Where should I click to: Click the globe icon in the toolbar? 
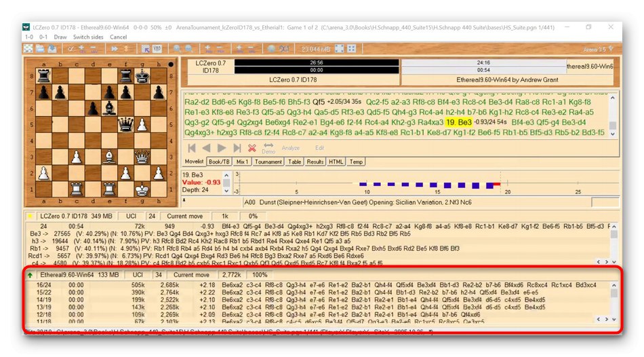(x=271, y=49)
